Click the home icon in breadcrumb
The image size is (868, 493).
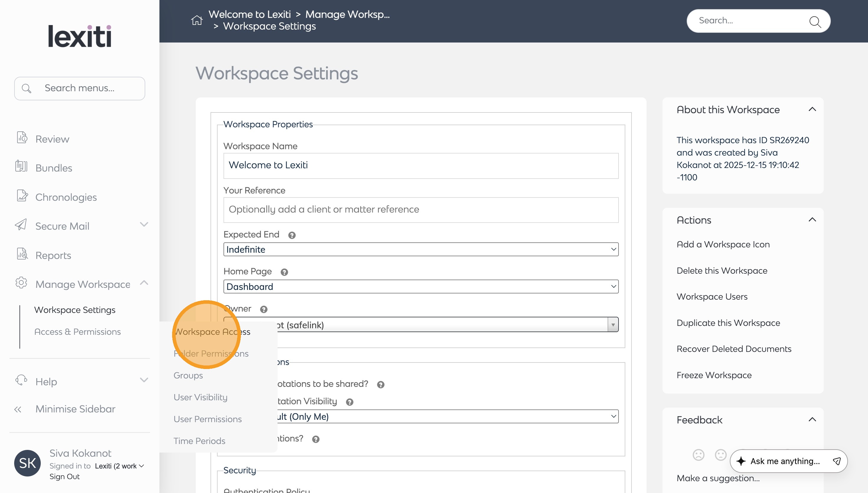(196, 21)
